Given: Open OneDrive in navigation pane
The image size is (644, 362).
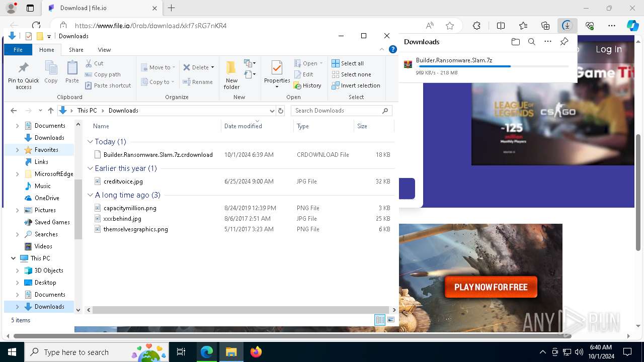Looking at the screenshot, I should (47, 198).
